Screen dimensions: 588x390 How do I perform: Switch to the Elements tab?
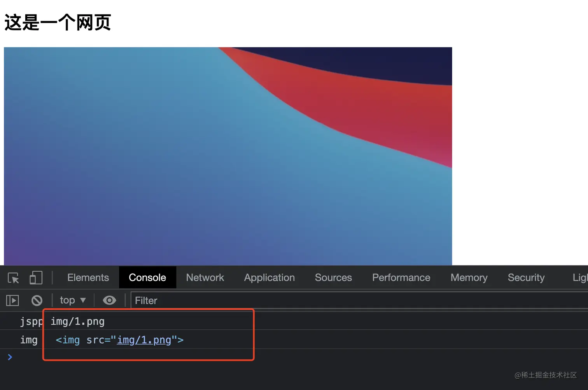[88, 278]
